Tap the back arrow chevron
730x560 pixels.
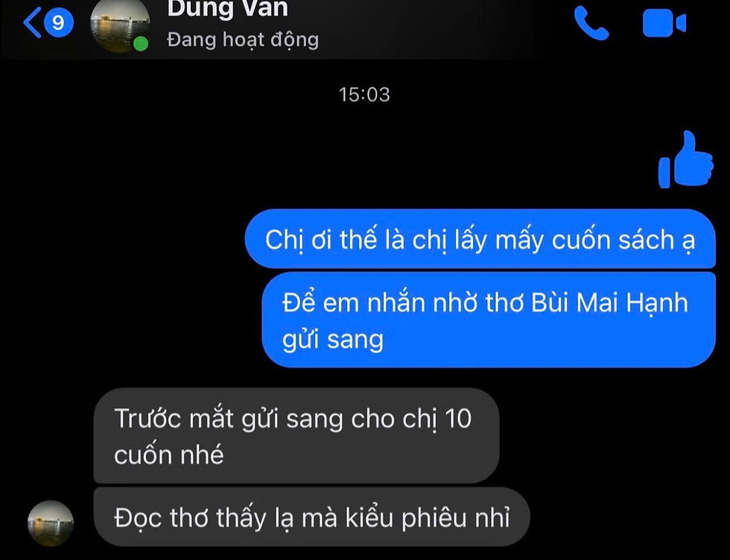pyautogui.click(x=32, y=22)
